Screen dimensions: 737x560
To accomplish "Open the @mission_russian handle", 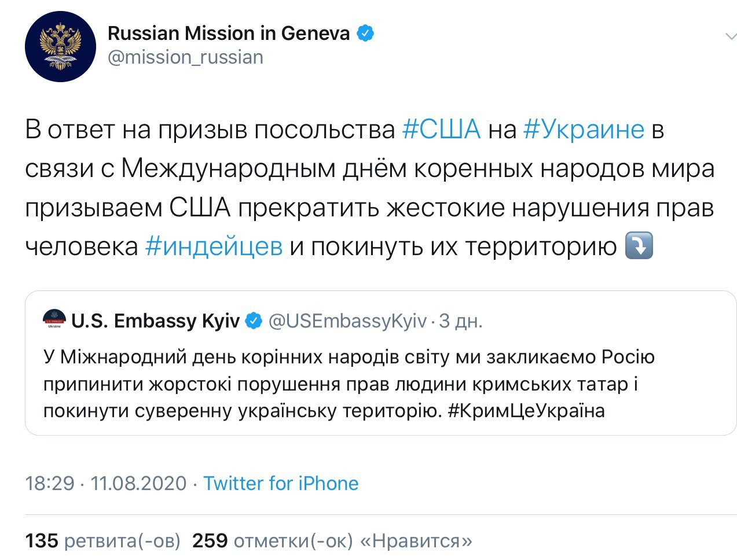I will (185, 57).
